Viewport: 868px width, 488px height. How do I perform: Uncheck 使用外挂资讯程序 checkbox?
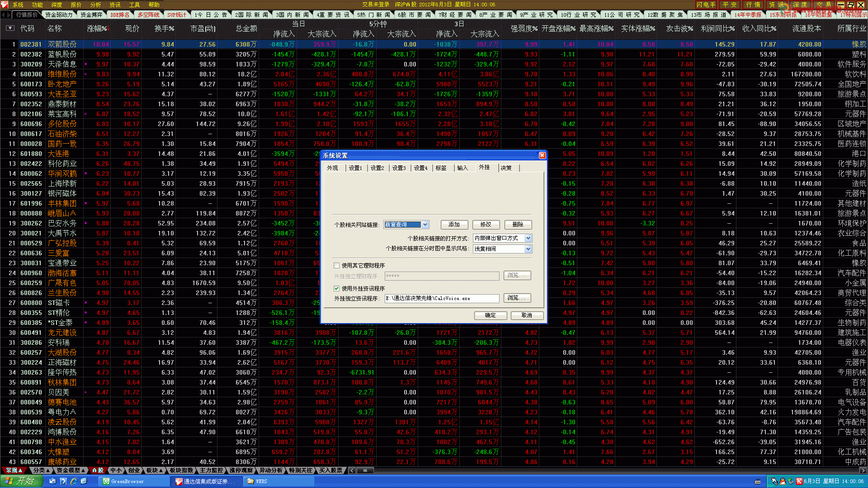point(336,289)
